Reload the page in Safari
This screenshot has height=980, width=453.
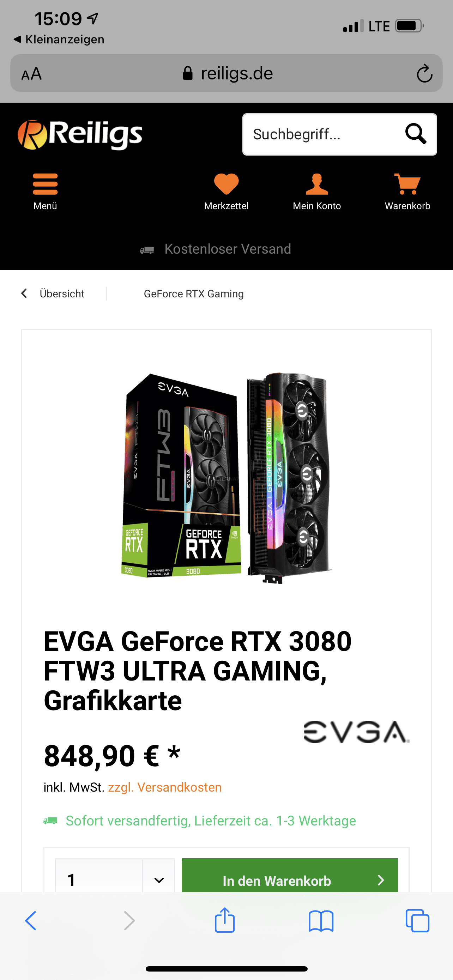pyautogui.click(x=424, y=73)
